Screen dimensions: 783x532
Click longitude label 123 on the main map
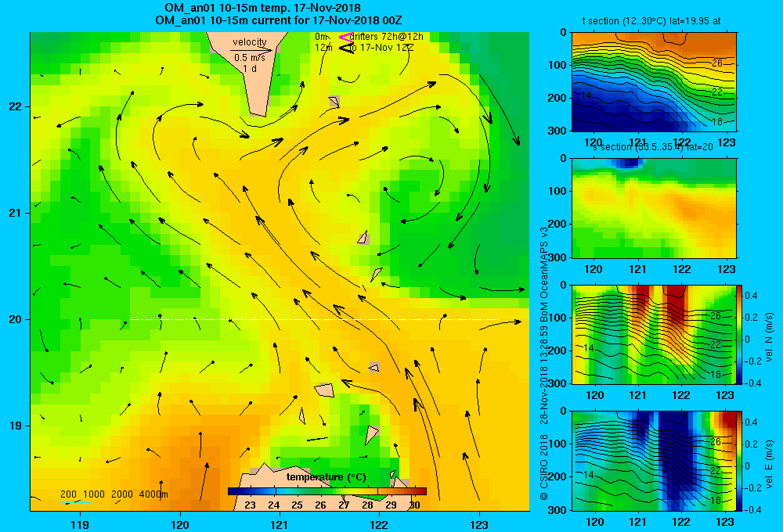[479, 524]
